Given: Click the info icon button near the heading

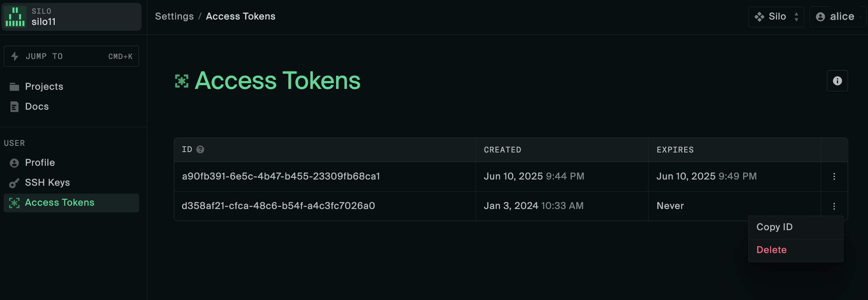Looking at the screenshot, I should tap(837, 81).
